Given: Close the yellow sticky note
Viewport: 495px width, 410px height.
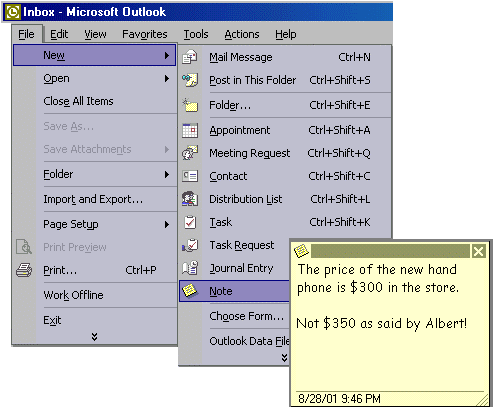Looking at the screenshot, I should 478,251.
